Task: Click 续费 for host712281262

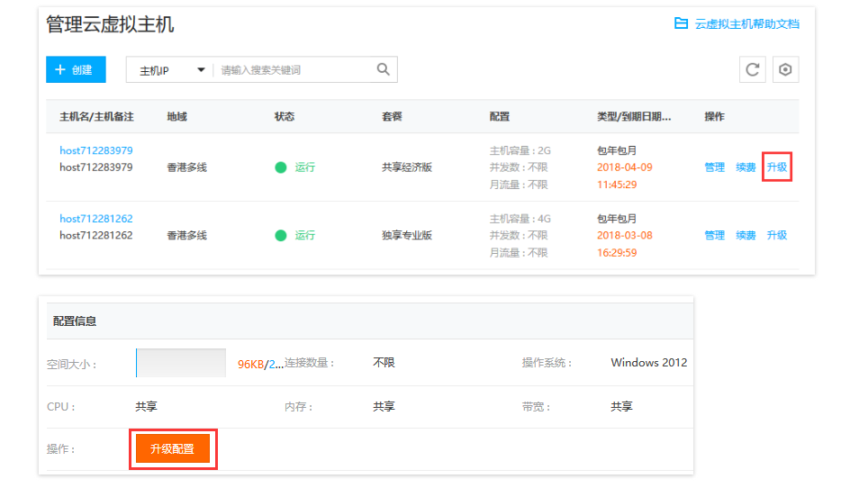Action: [x=746, y=235]
